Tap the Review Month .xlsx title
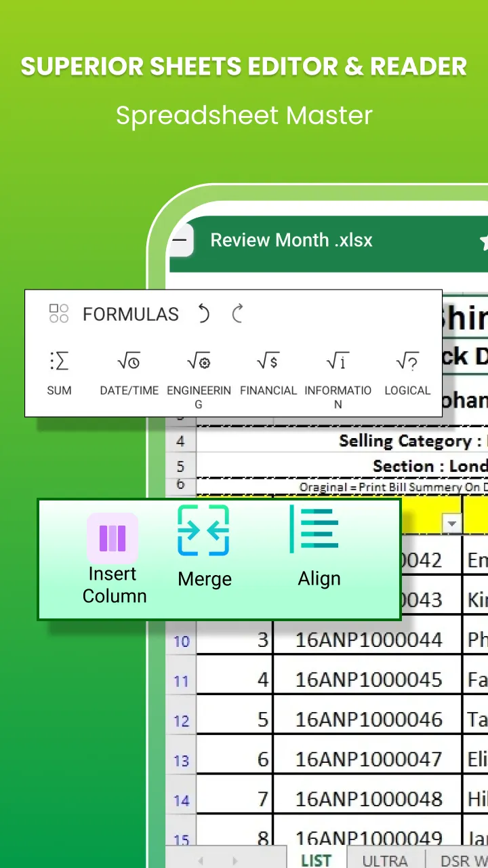 coord(291,240)
